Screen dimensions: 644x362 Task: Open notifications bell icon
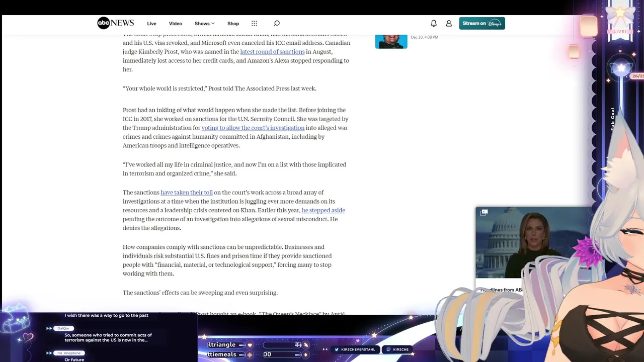(x=434, y=23)
